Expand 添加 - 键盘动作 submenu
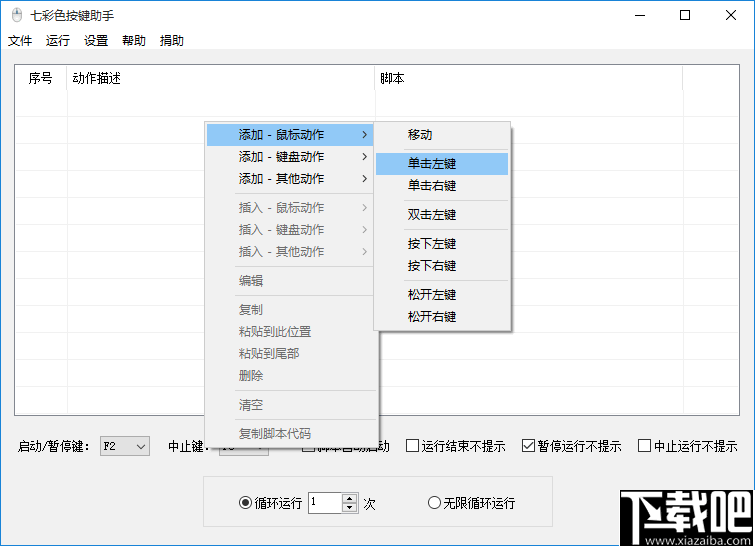The width and height of the screenshot is (755, 546). [x=290, y=156]
